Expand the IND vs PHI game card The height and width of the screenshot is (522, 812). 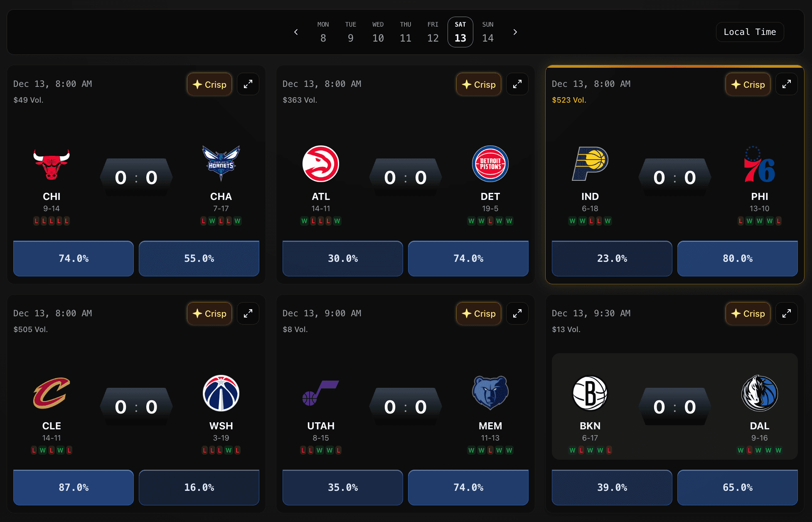click(x=787, y=84)
